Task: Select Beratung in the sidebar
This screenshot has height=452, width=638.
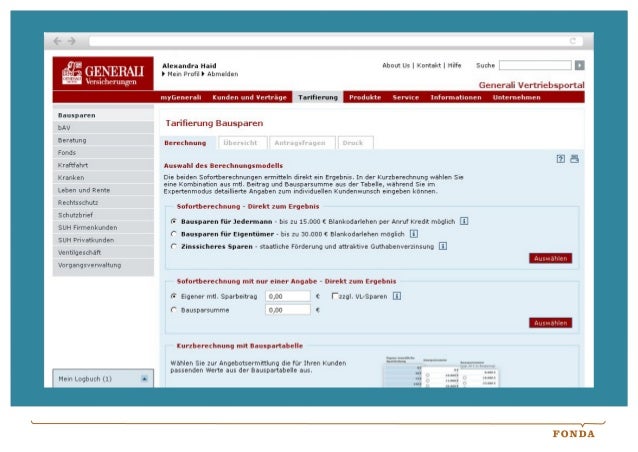Action: coord(103,140)
